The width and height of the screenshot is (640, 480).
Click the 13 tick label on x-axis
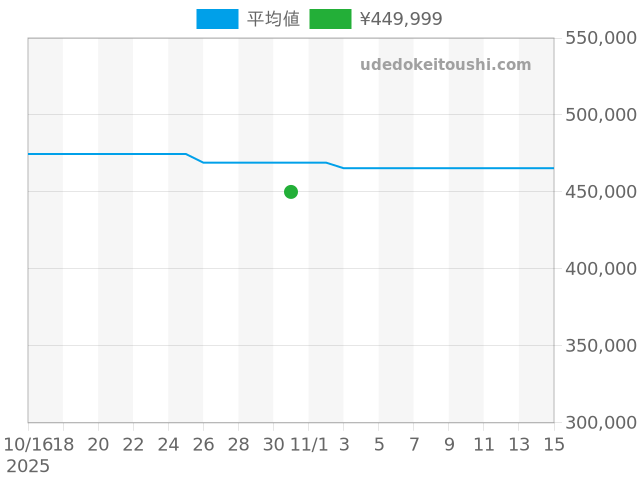click(519, 445)
